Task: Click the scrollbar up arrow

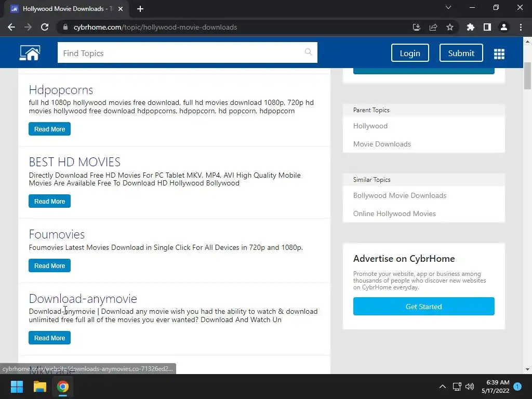Action: pos(527,42)
